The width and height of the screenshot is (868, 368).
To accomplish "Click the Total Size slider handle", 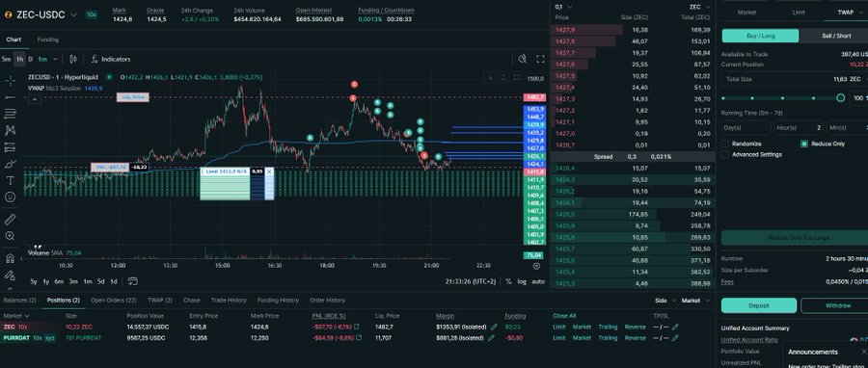I will pos(840,98).
